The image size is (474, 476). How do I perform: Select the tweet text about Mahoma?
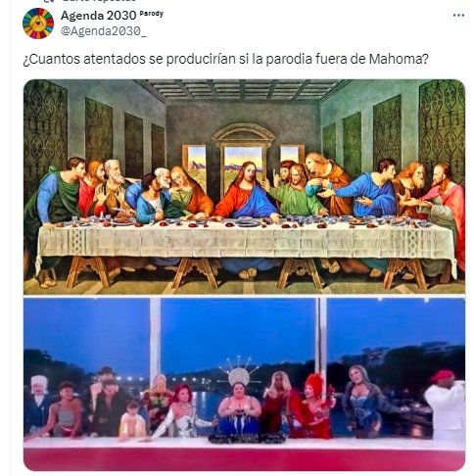(x=225, y=59)
